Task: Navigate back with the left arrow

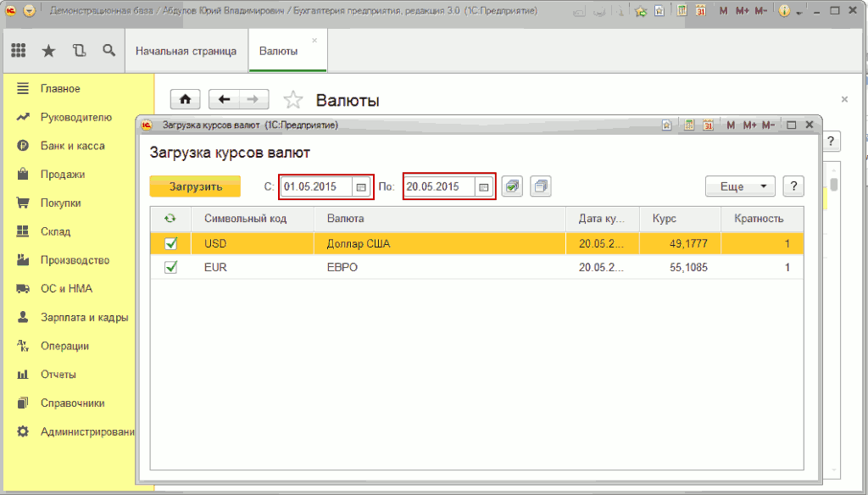Action: (224, 99)
